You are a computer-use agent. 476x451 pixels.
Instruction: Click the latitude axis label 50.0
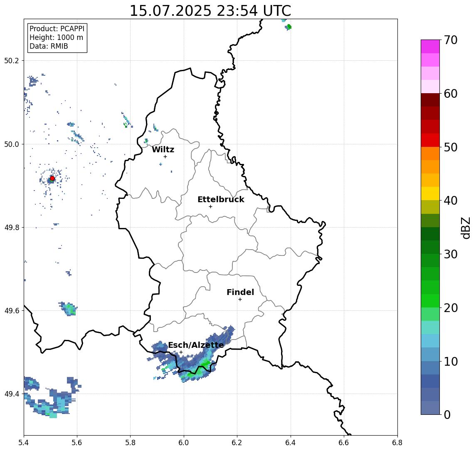[x=12, y=144]
